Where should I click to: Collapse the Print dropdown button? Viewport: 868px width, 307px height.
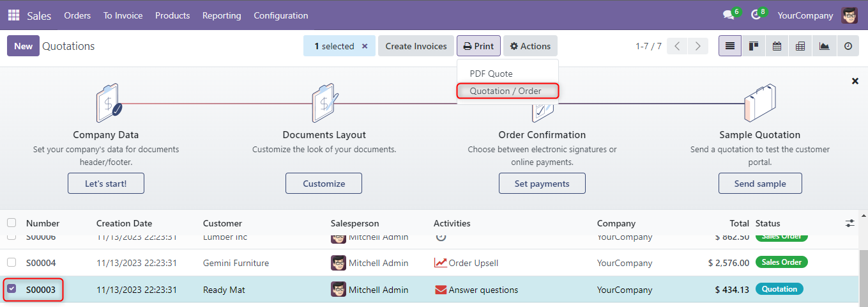(x=478, y=46)
